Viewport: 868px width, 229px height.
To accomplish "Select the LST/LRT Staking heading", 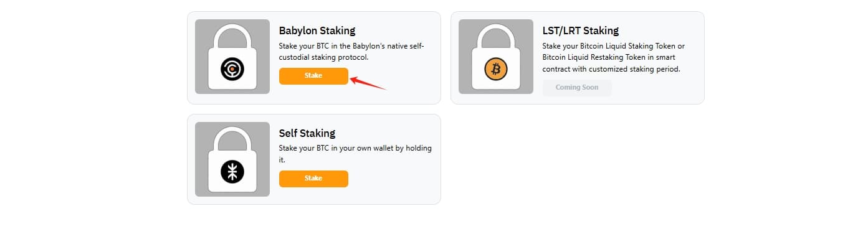I will tap(581, 30).
